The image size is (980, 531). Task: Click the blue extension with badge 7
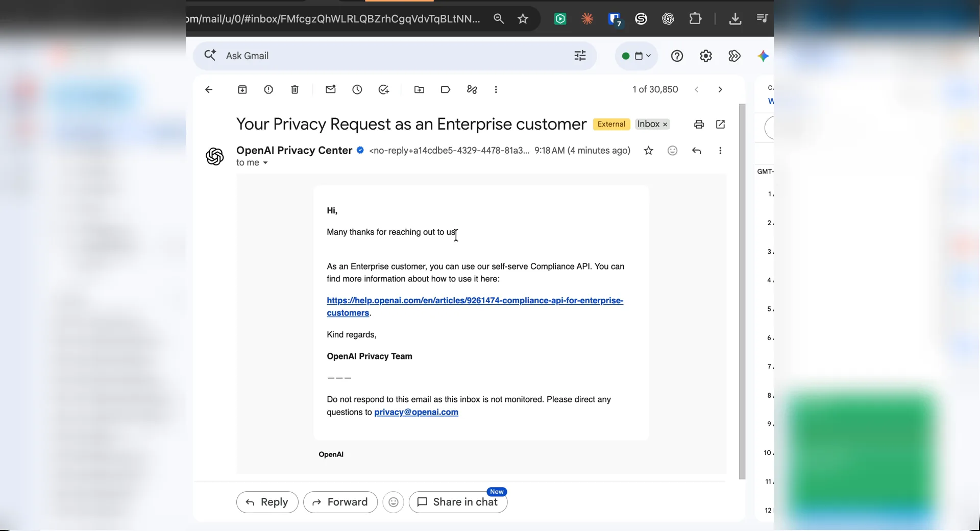[615, 19]
